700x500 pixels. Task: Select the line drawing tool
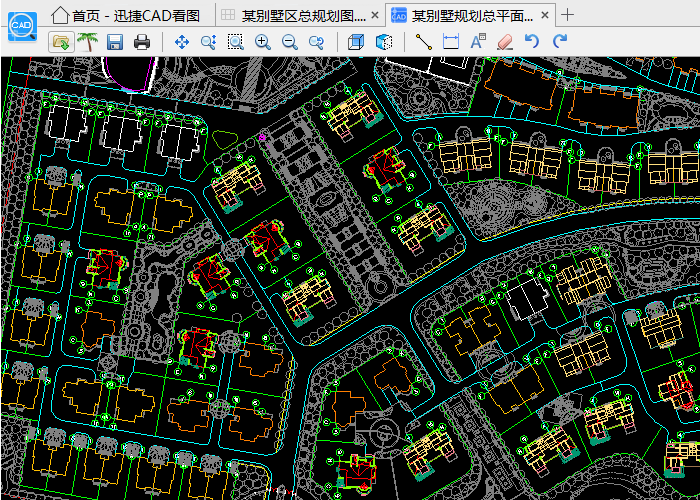[x=424, y=42]
